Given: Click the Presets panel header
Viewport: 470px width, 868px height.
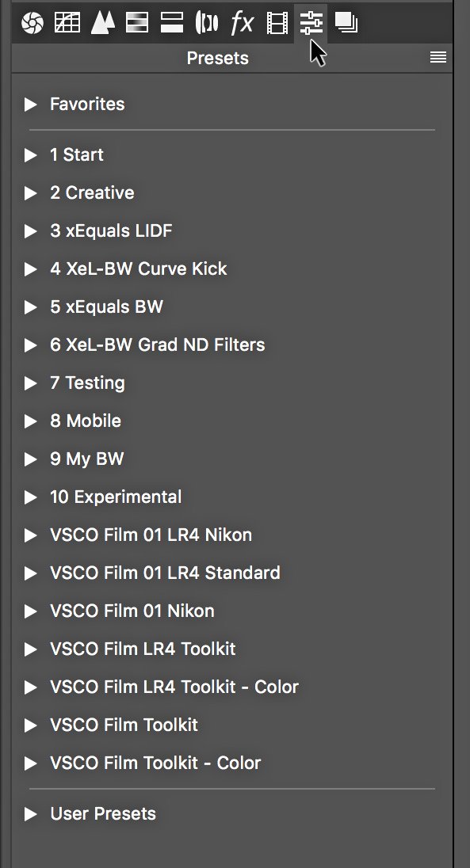Looking at the screenshot, I should [x=217, y=57].
